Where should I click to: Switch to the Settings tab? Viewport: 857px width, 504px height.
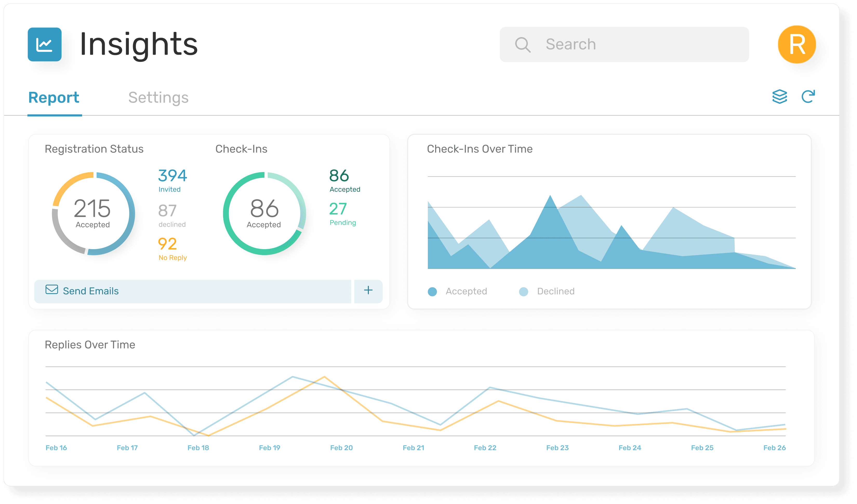tap(158, 98)
